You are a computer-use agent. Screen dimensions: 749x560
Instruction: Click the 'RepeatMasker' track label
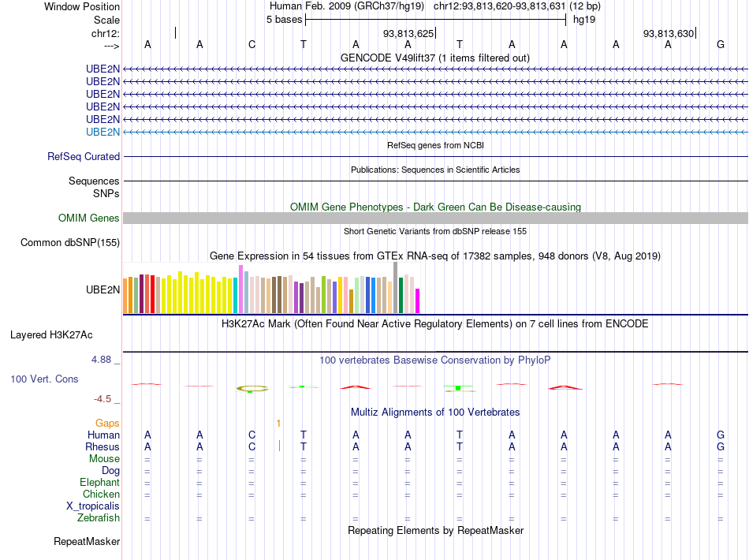(87, 541)
